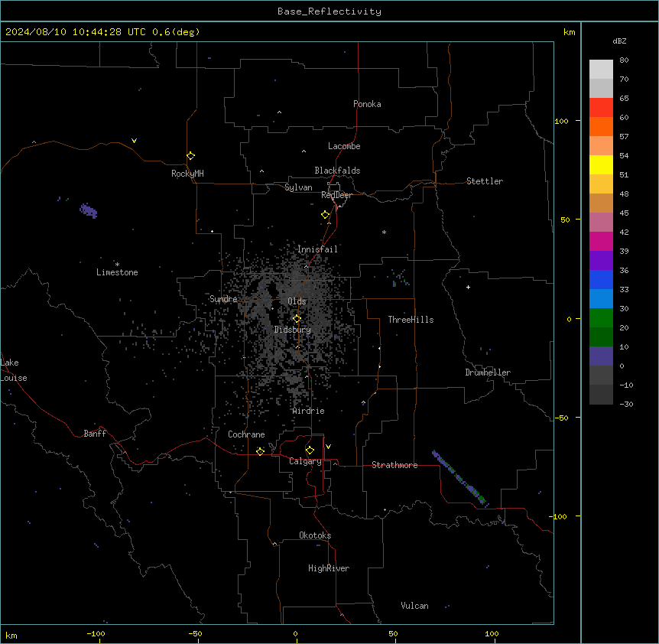Click the yellow V marker northwest of RockyMH

(134, 141)
